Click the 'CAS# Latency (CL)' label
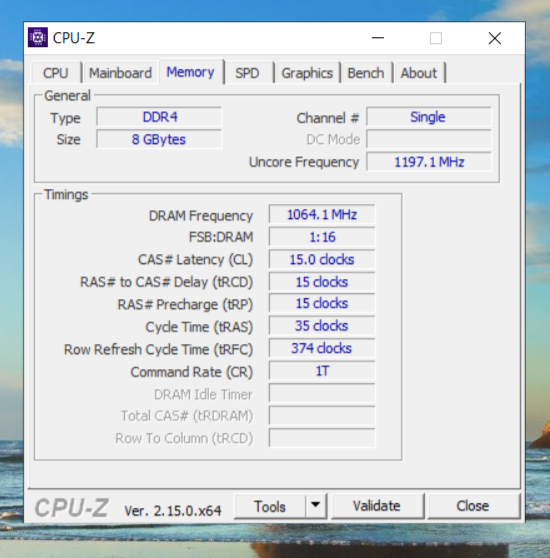The image size is (550, 558). [x=195, y=260]
